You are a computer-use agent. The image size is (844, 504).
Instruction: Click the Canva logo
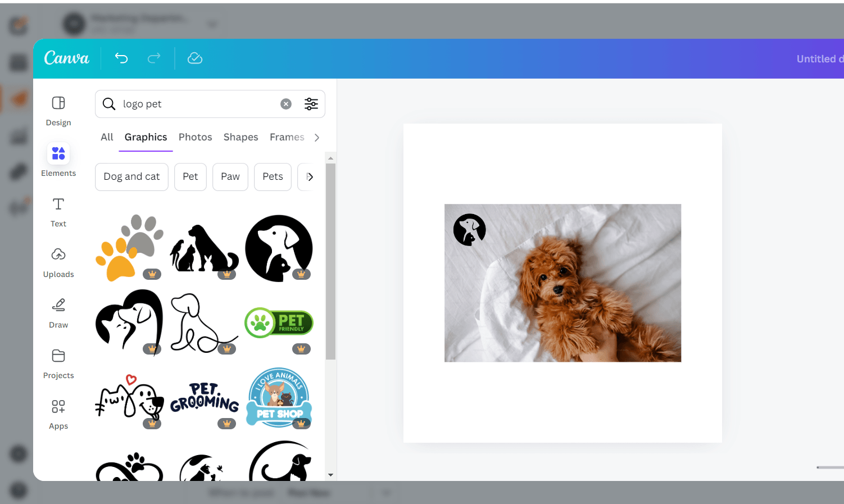pos(66,58)
